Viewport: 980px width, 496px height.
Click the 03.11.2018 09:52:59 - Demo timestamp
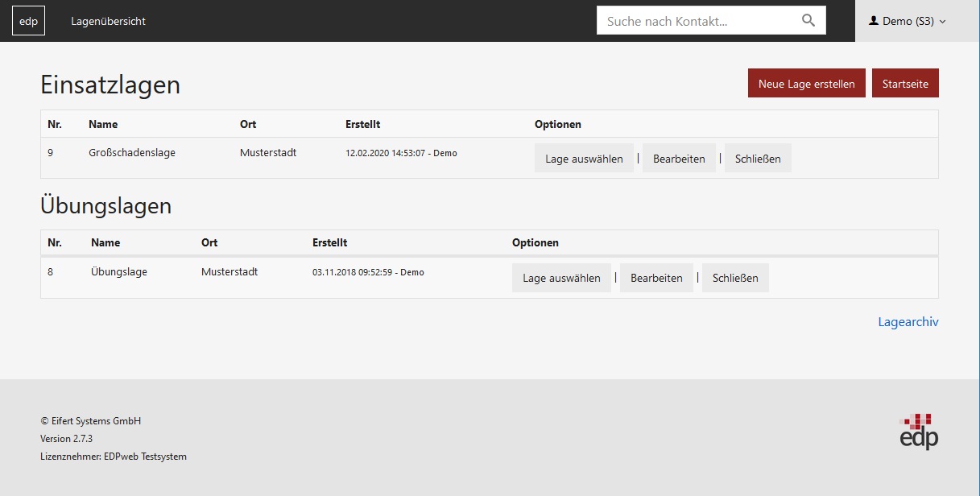(x=368, y=272)
